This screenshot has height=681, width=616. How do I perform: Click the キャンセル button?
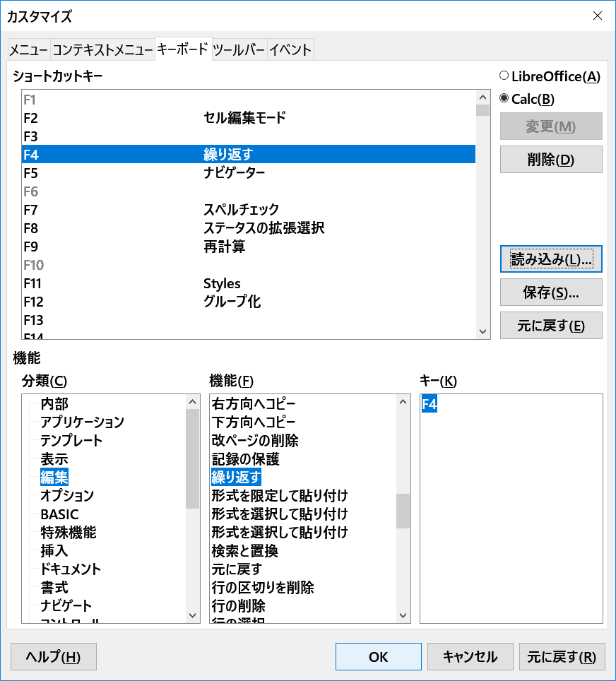470,657
